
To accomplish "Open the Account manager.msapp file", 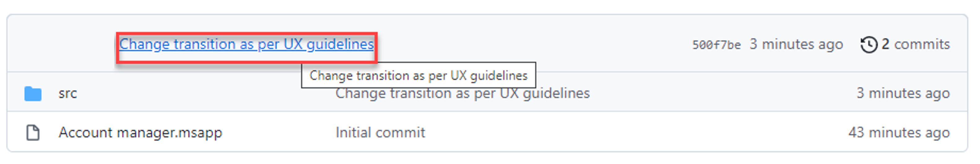I will pos(141,133).
